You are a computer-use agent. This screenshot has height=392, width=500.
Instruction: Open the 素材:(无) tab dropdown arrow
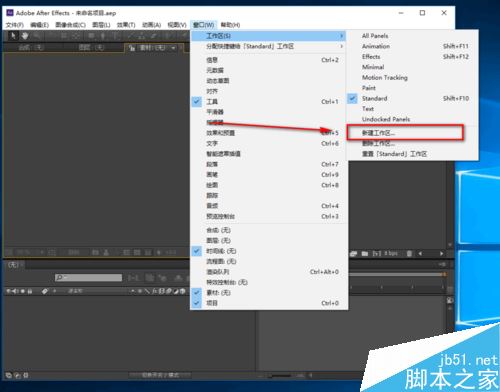[173, 48]
